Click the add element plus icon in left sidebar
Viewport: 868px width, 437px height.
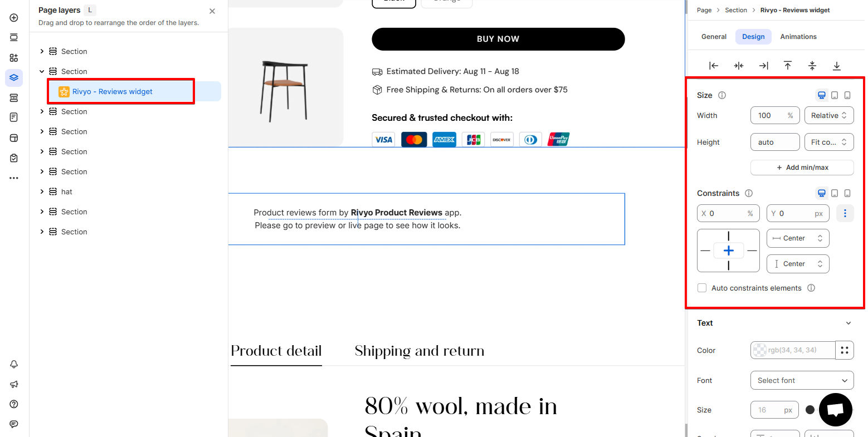(14, 18)
